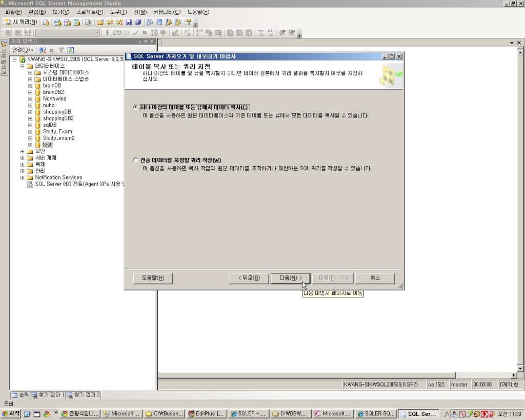Click the Refresh icon in Object Explorer
The width and height of the screenshot is (525, 420).
pos(70,50)
